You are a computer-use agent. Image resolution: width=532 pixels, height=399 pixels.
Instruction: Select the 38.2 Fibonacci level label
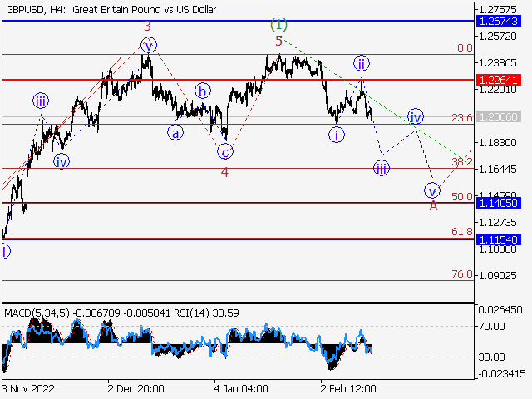point(462,162)
